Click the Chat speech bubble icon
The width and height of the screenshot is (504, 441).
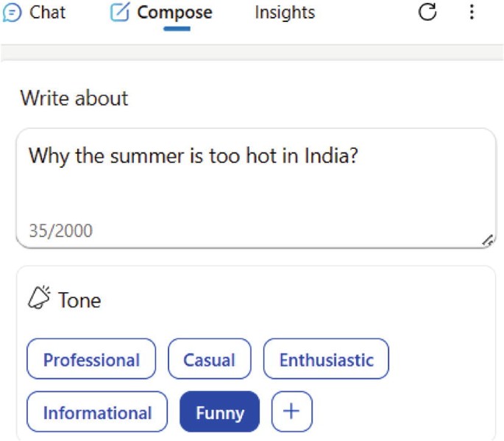pyautogui.click(x=12, y=13)
